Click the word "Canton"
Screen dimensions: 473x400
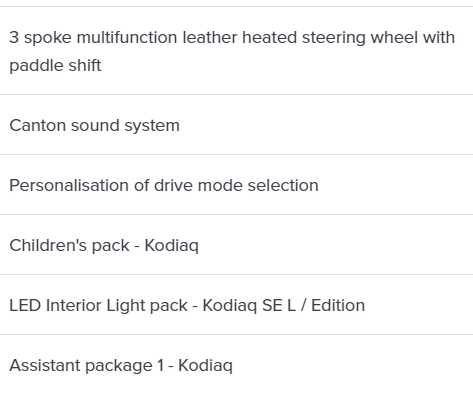click(x=37, y=125)
